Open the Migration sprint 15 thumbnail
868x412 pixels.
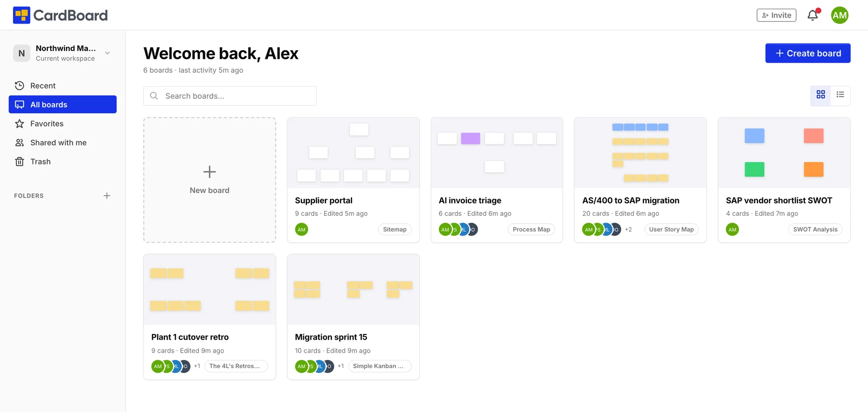353,290
